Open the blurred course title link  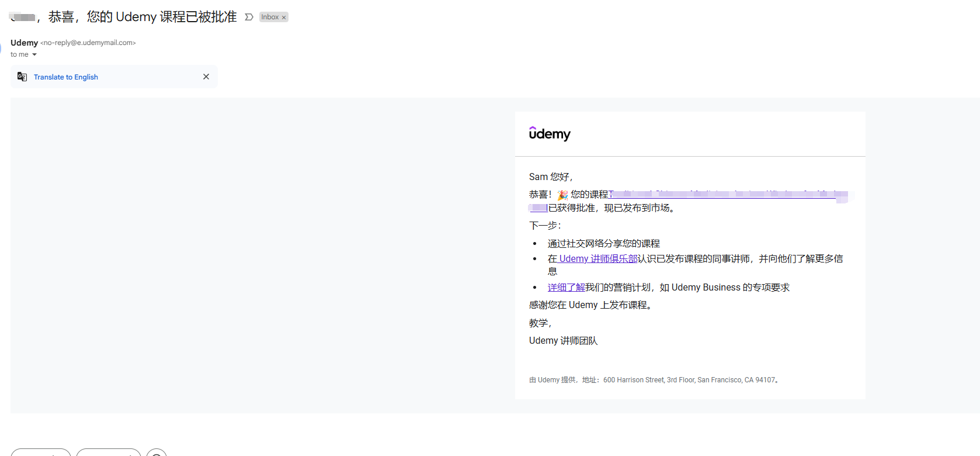(727, 195)
